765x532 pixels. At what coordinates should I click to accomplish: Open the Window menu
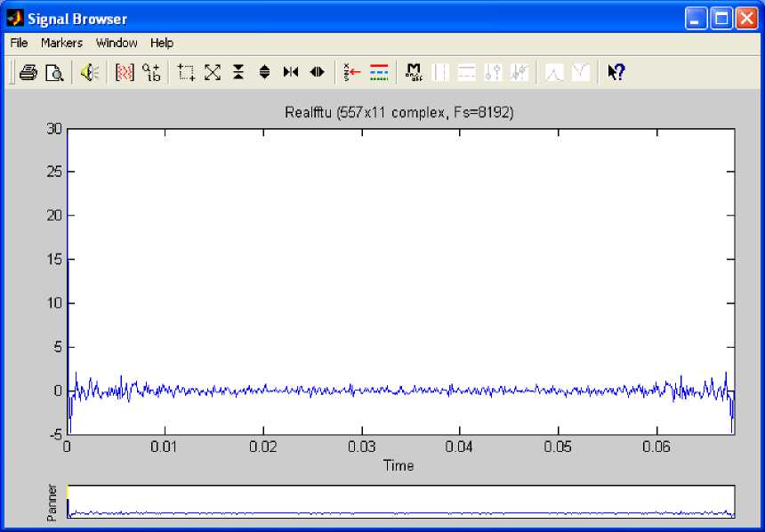[117, 43]
